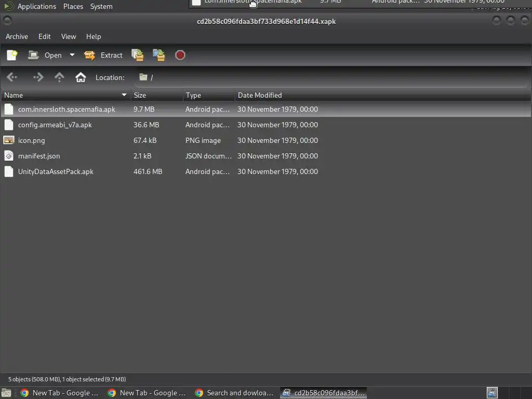Screen dimensions: 532x399
Task: Switch to second New Tab Chrome taskbar window
Action: click(147, 393)
